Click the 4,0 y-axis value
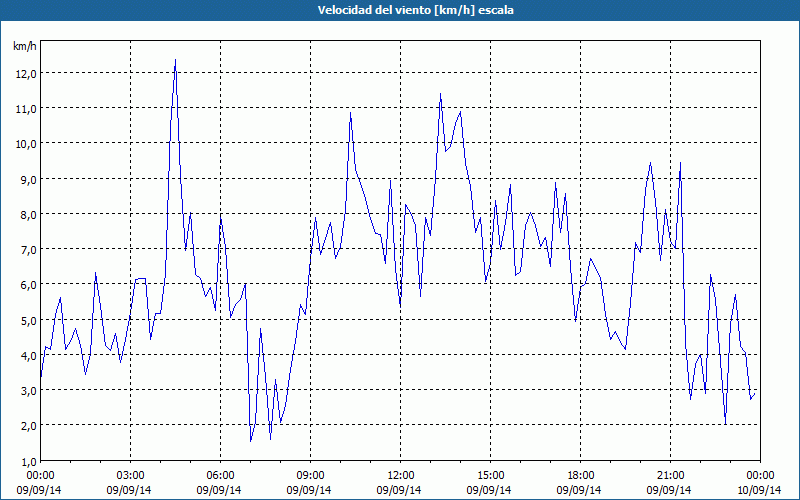This screenshot has height=500, width=800. [x=29, y=356]
